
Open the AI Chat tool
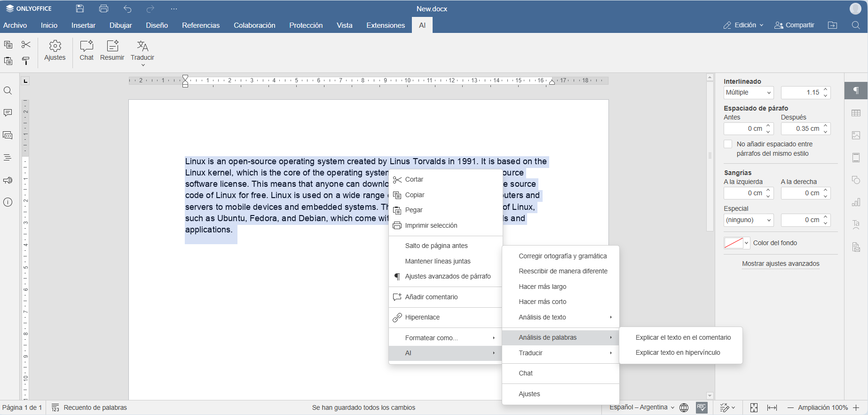coord(87,50)
